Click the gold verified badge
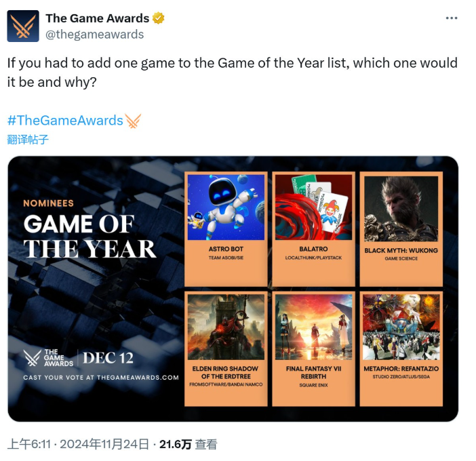This screenshot has width=476, height=461. [158, 18]
